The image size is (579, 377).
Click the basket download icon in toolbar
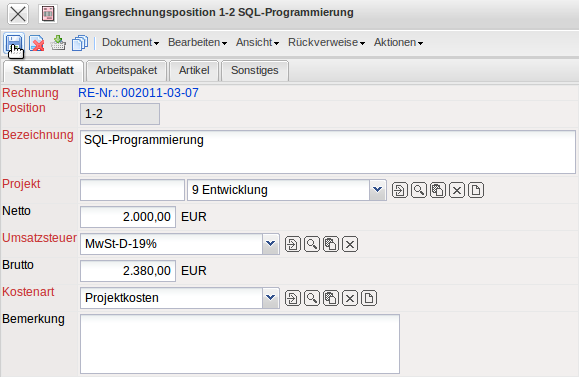(58, 43)
